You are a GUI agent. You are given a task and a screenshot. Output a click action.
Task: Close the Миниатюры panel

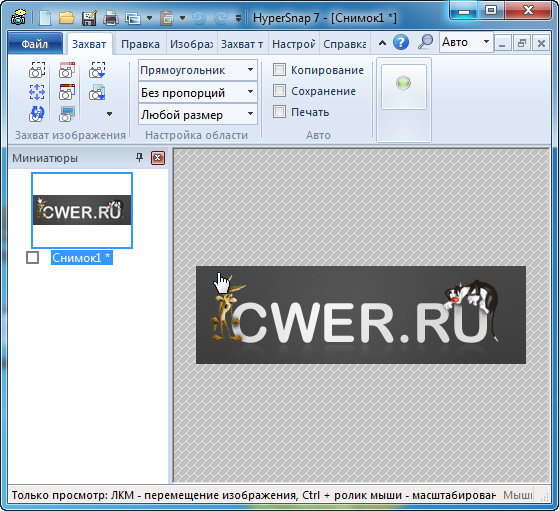point(158,158)
